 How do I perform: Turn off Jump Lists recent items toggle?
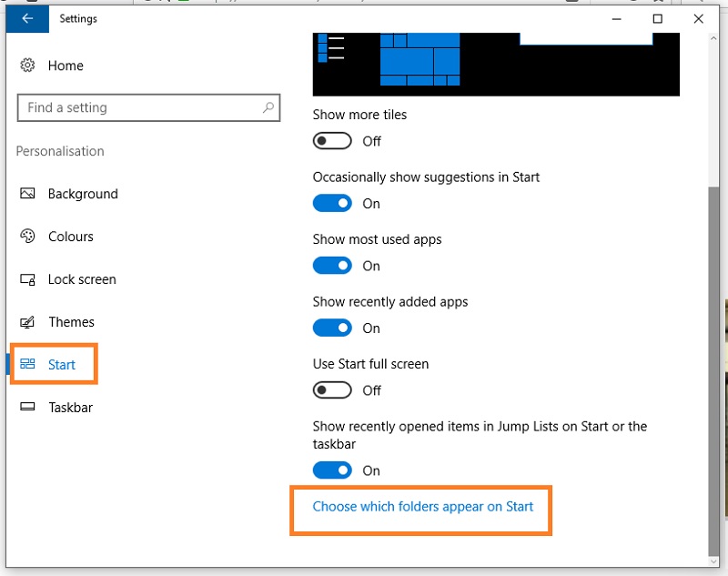point(331,470)
